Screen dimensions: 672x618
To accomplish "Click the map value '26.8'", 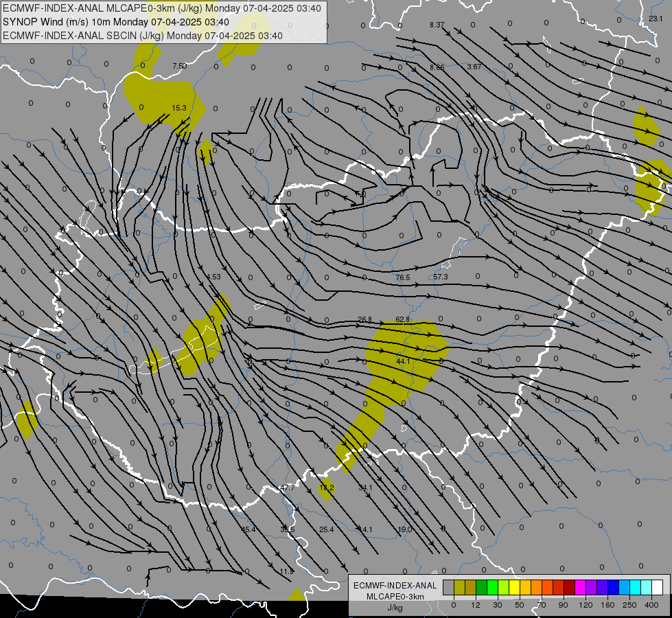I will coord(365,319).
